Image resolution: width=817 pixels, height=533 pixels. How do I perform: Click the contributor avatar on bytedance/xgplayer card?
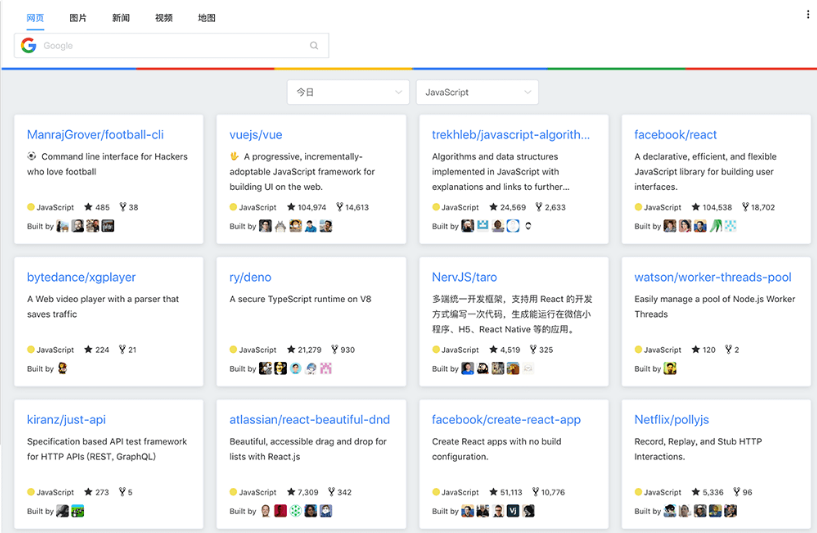click(63, 368)
